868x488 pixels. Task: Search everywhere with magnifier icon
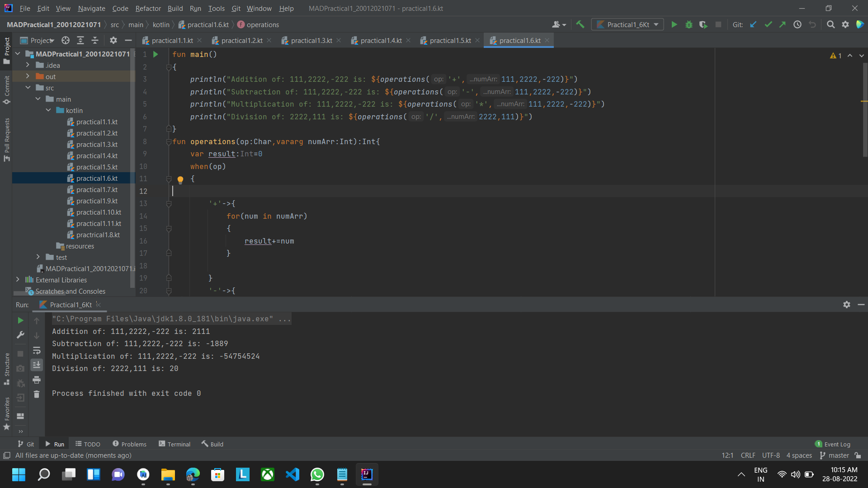[831, 24]
